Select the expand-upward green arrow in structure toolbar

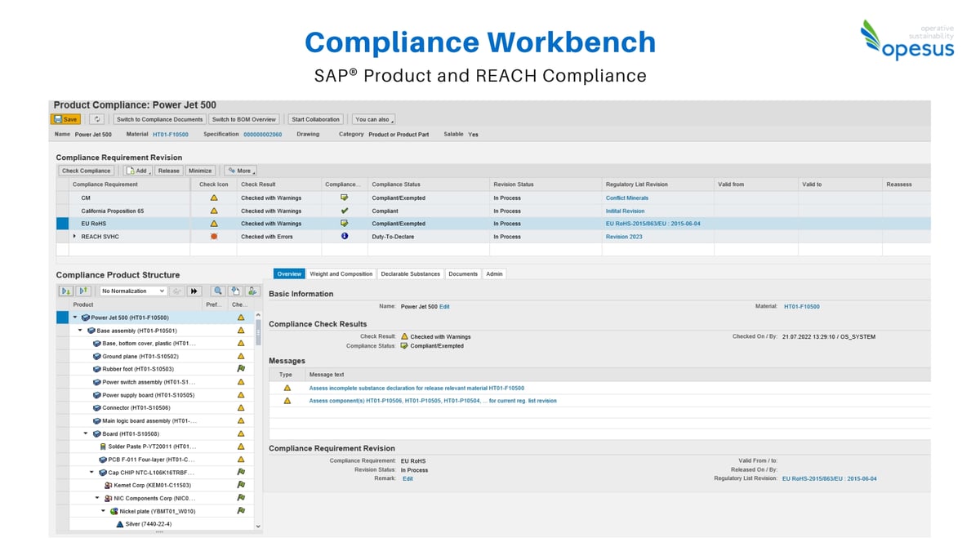(x=84, y=291)
